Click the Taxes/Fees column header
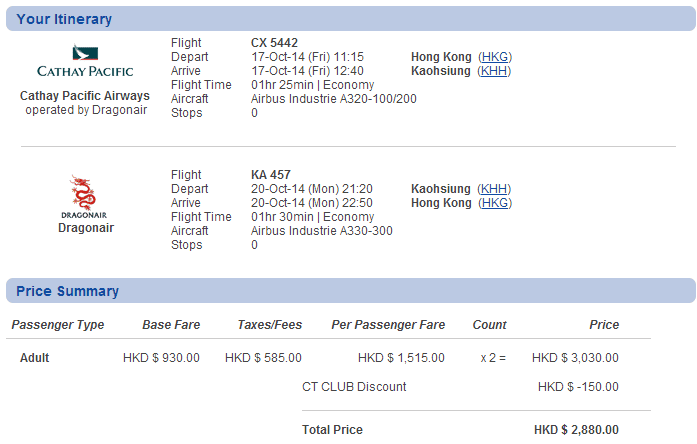This screenshot has height=444, width=697. tap(269, 325)
